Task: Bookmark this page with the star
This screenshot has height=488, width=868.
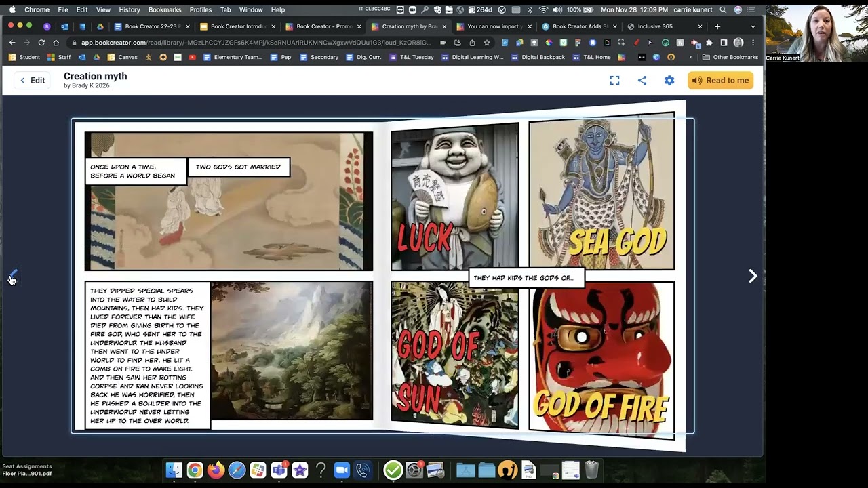Action: coord(486,42)
